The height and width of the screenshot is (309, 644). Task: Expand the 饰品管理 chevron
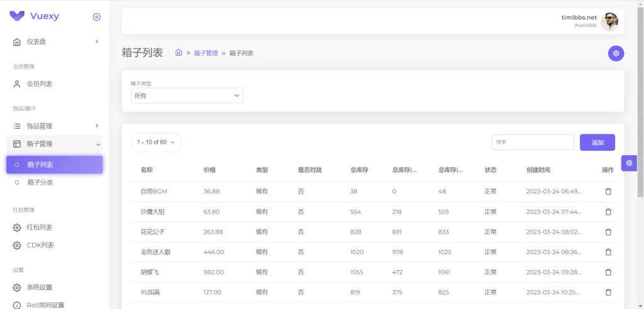pyautogui.click(x=97, y=126)
